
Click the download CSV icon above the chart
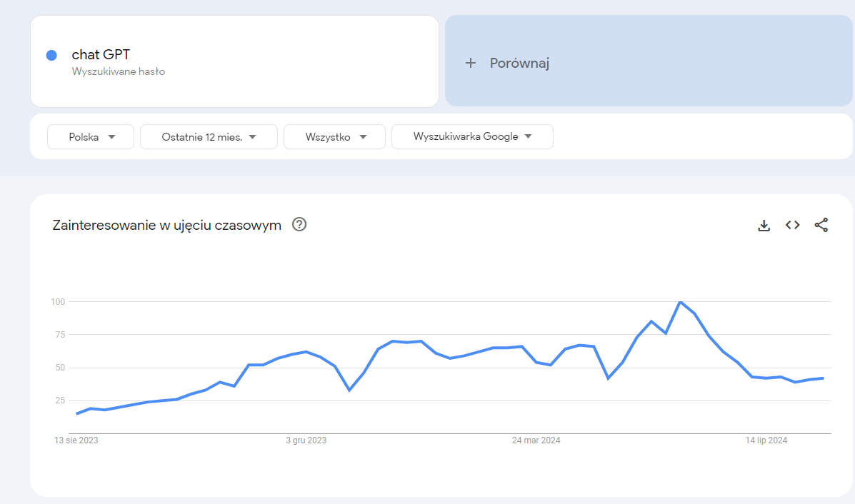764,225
